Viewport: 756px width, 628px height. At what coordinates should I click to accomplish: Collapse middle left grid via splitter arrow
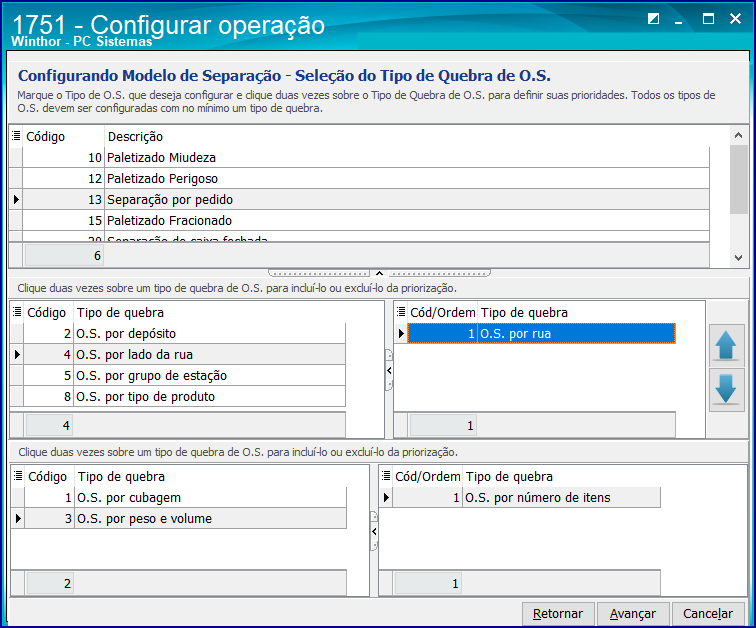pyautogui.click(x=389, y=370)
